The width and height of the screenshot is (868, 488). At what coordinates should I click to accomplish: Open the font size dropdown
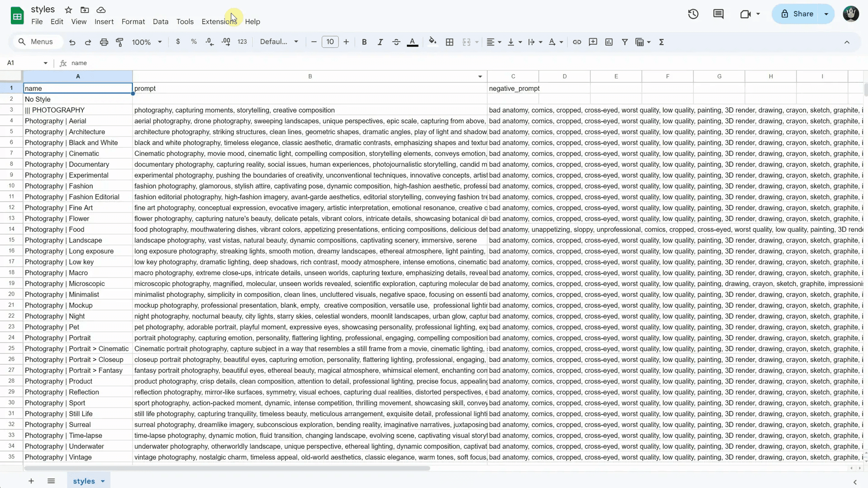pos(330,42)
